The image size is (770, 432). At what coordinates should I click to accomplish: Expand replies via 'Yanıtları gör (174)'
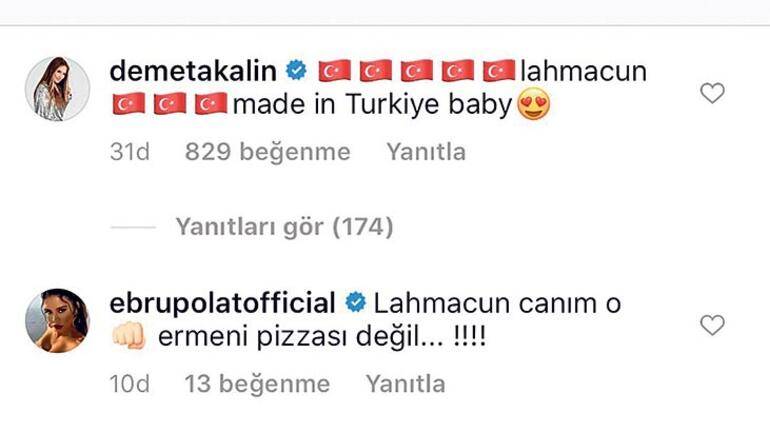tap(284, 227)
